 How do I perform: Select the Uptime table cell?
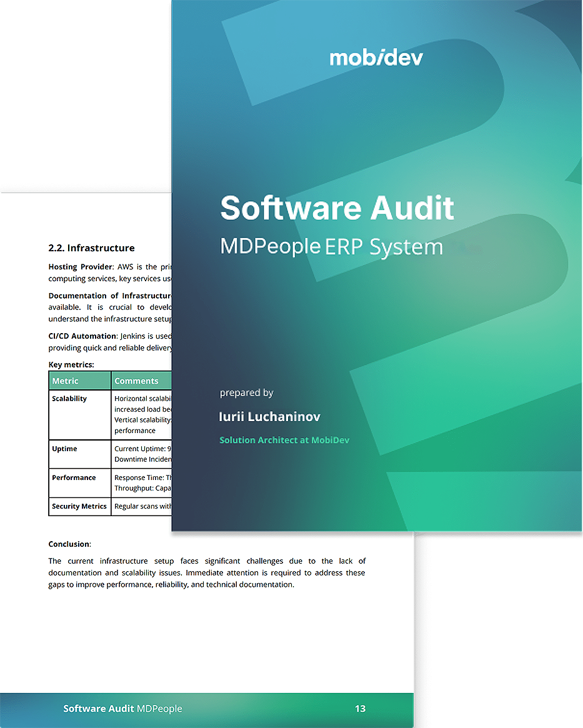click(x=64, y=449)
